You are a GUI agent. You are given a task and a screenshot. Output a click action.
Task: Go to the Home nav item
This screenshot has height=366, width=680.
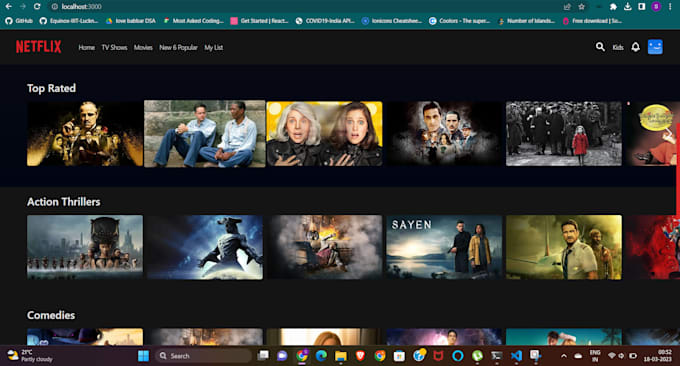[x=86, y=47]
